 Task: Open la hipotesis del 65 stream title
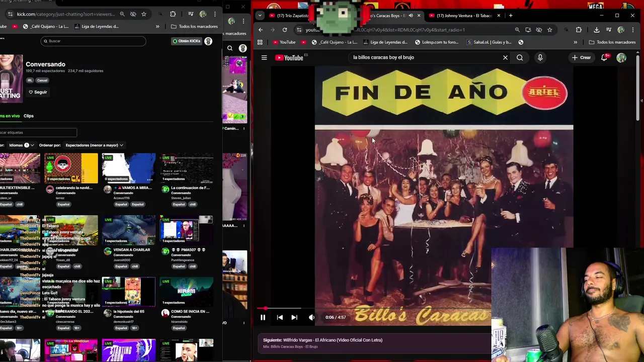pos(129,311)
